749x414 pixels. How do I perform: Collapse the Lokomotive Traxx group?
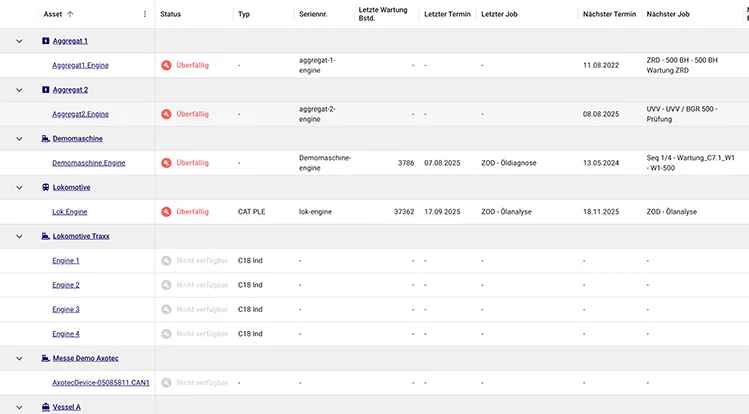click(19, 236)
